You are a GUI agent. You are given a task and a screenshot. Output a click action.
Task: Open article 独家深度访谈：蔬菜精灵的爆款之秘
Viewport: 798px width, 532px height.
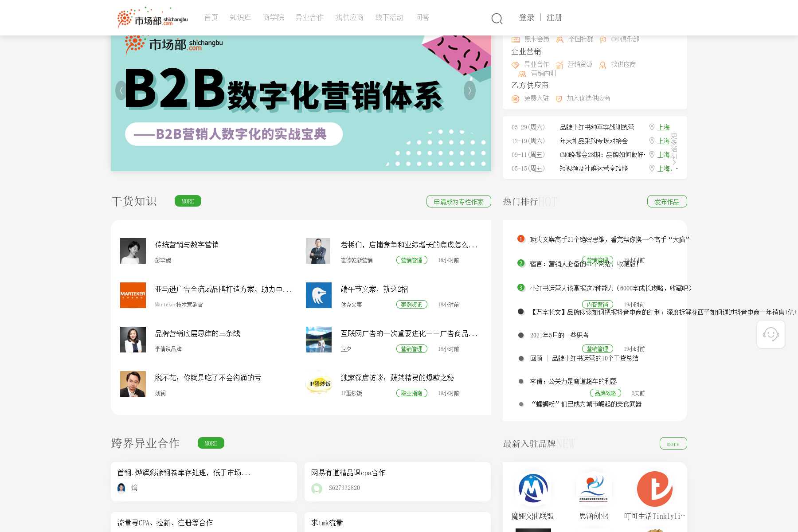click(397, 378)
